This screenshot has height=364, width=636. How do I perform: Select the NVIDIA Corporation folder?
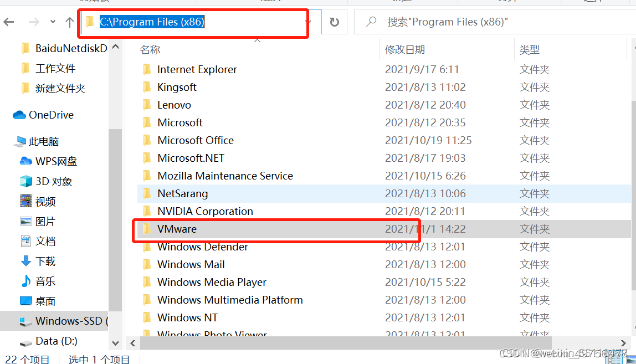384,212
